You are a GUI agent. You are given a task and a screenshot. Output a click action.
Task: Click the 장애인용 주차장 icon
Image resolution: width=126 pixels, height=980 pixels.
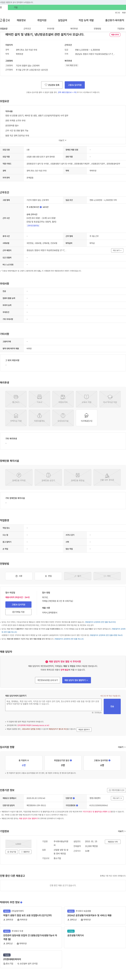click(x=19, y=477)
